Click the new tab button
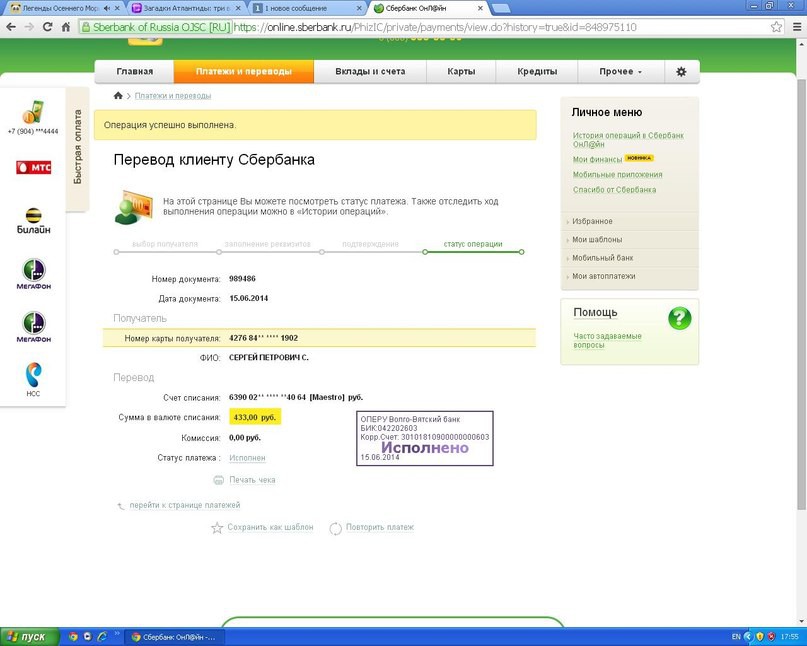Viewport: 807px width, 646px height. [501, 8]
